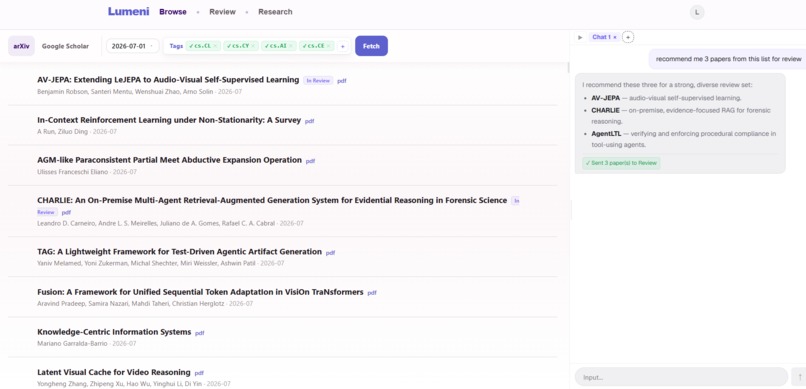Add a new tag with the plus icon
This screenshot has width=806, height=389.
(x=343, y=46)
